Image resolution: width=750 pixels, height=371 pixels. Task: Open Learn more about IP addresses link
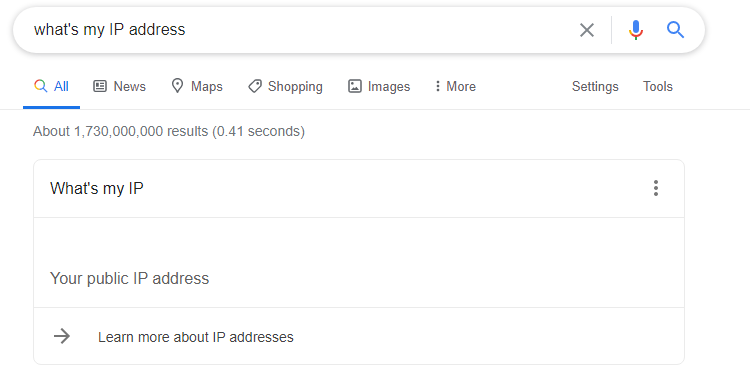pyautogui.click(x=196, y=337)
